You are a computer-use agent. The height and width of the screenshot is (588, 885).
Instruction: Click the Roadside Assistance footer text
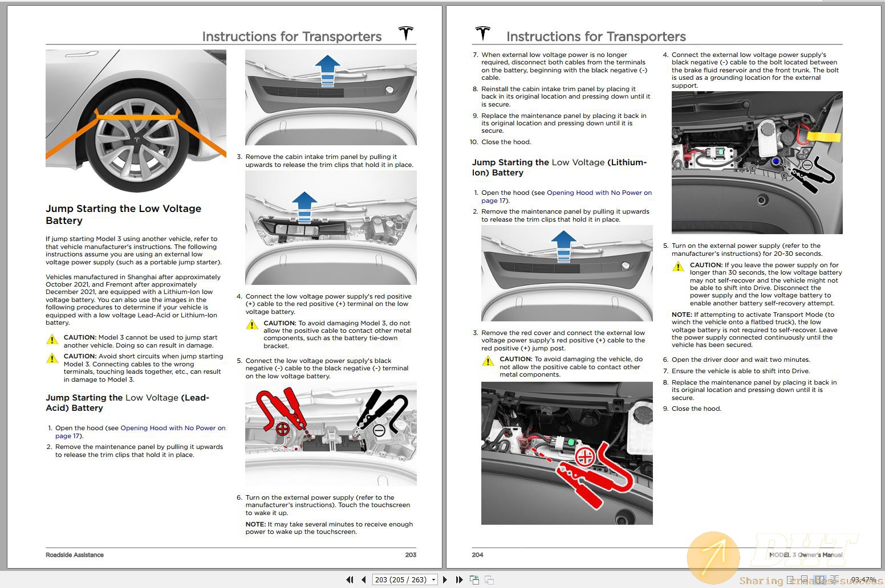click(x=75, y=555)
